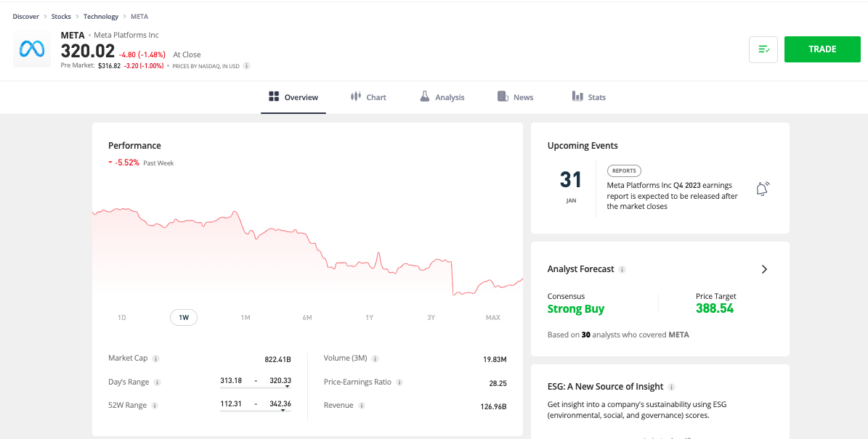Screen dimensions: 868x439
Task: Click the green TRADE button
Action: [822, 49]
